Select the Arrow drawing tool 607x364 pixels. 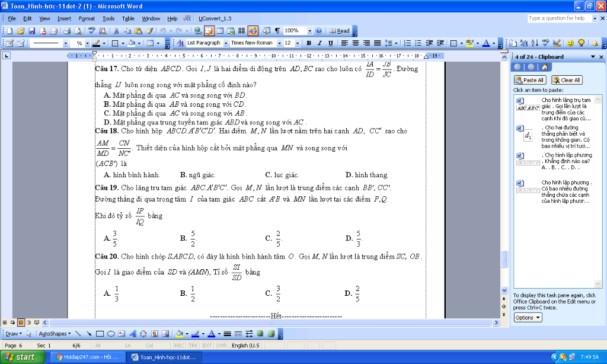coord(89,334)
